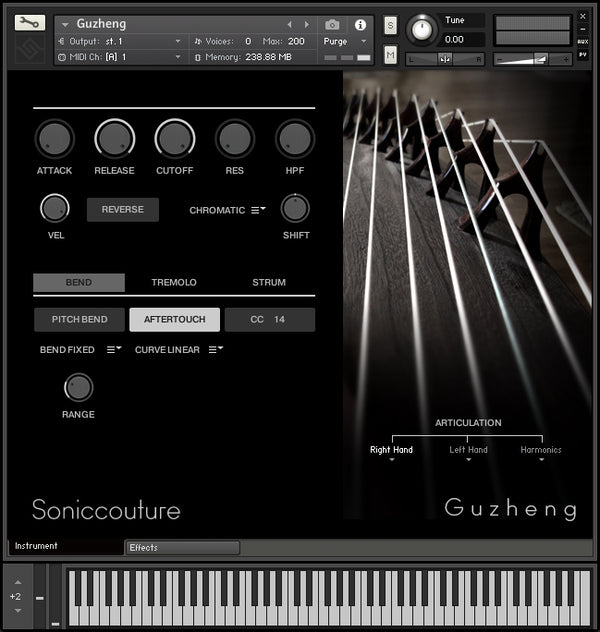Switch to the TREMOLO tab
The height and width of the screenshot is (632, 600).
tap(174, 283)
